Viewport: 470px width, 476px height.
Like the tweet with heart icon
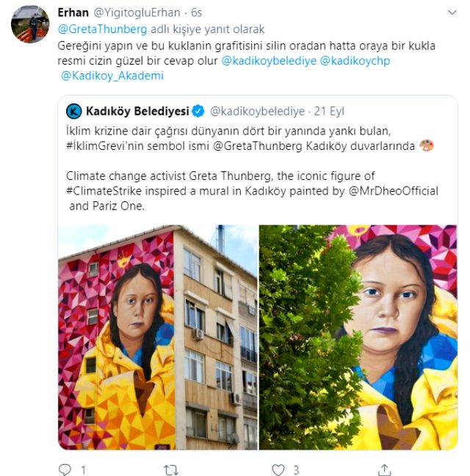click(278, 469)
